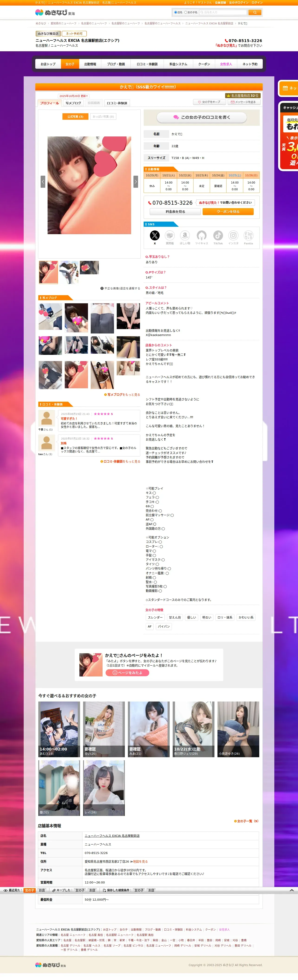This screenshot has width=298, height=980.
Task: Open the 出勤情報 nav tab
Action: [x=90, y=64]
